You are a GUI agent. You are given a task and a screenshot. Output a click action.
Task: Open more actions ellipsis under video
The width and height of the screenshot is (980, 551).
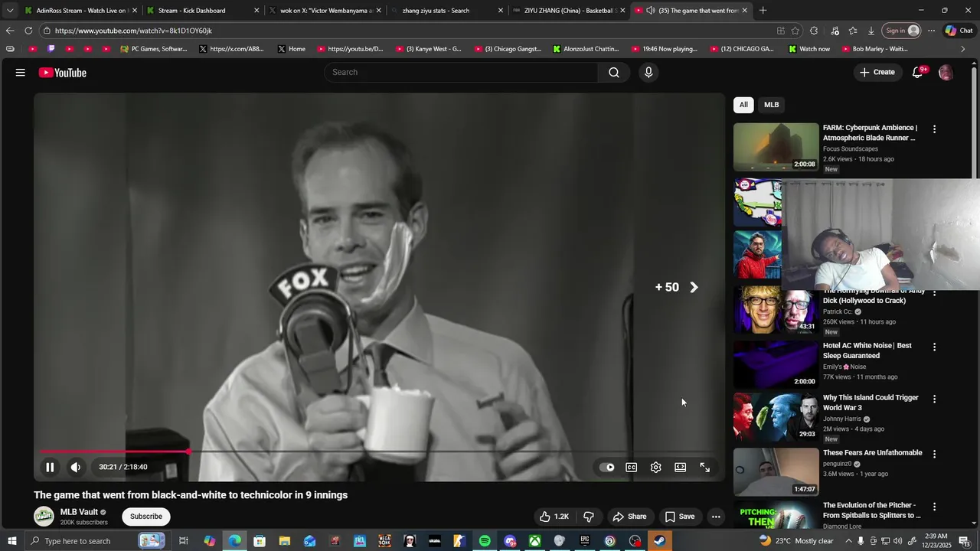click(716, 517)
